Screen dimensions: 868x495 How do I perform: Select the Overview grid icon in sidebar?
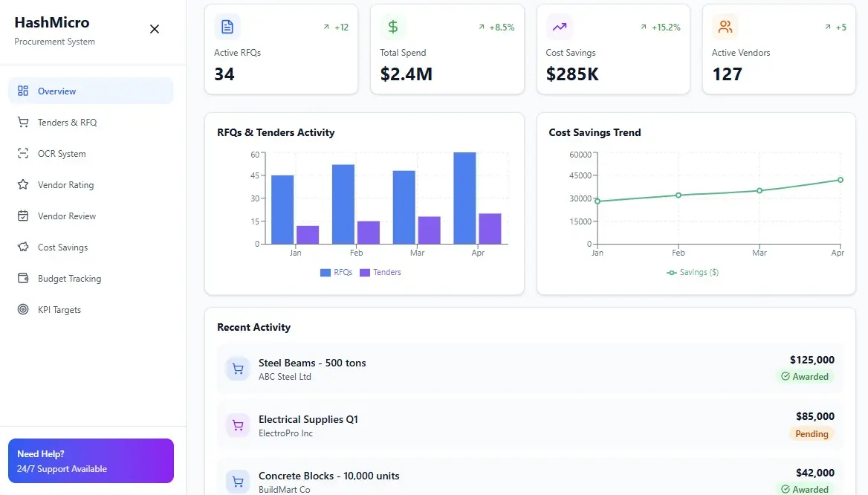(21, 90)
